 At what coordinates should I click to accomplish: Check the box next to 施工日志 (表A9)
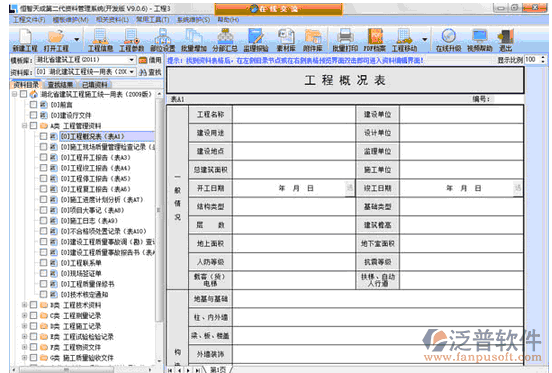point(43,221)
